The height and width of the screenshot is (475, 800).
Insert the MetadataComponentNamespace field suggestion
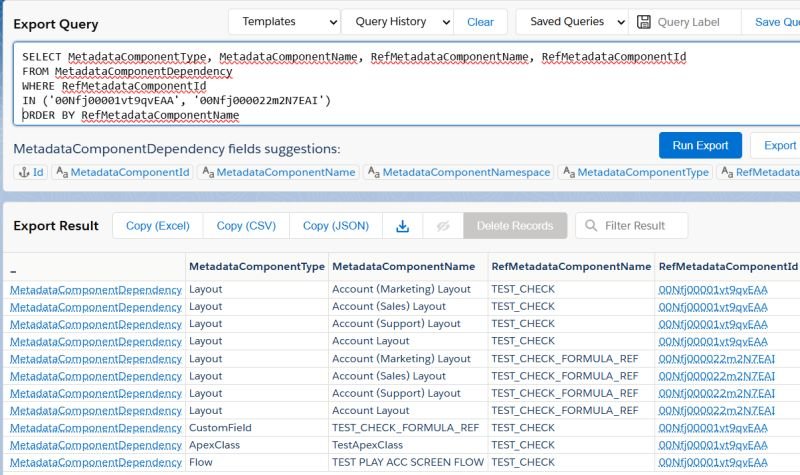point(459,172)
